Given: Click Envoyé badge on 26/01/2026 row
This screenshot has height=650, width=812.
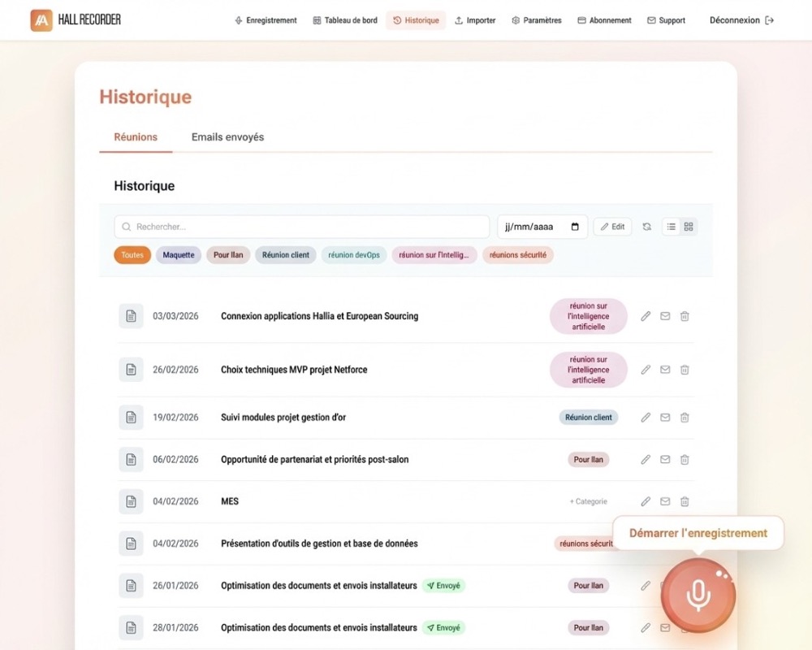Looking at the screenshot, I should tap(444, 585).
